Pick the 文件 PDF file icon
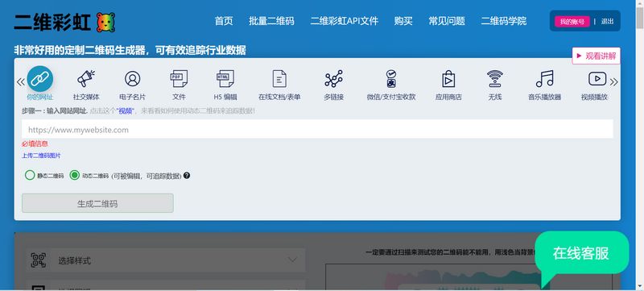Viewport: 644px width, 291px height. click(179, 78)
